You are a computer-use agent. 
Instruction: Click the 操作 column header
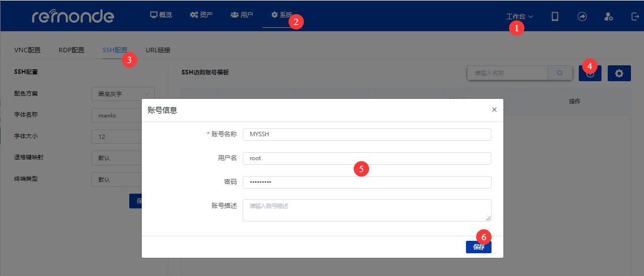point(575,102)
